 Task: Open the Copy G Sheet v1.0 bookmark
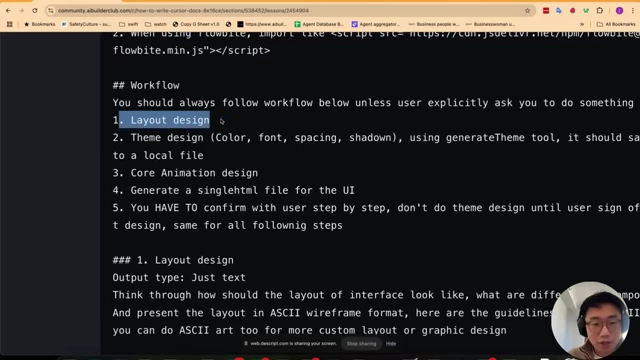(196, 24)
